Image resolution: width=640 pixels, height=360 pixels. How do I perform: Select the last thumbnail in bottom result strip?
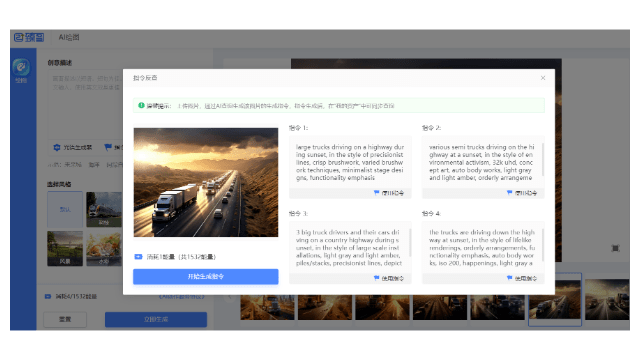(x=607, y=299)
